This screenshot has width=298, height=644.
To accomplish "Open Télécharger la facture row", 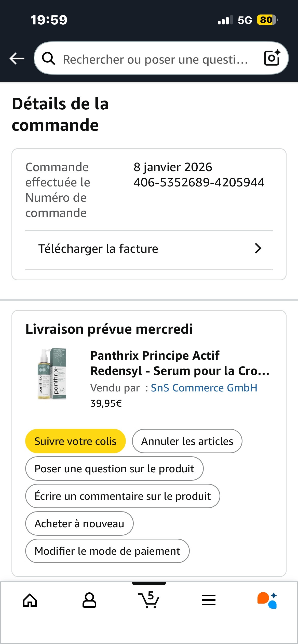I will [x=98, y=249].
